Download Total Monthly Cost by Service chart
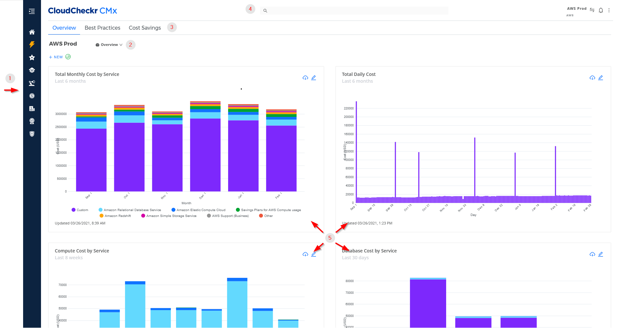Viewport: 644px width, 328px height. 305,78
